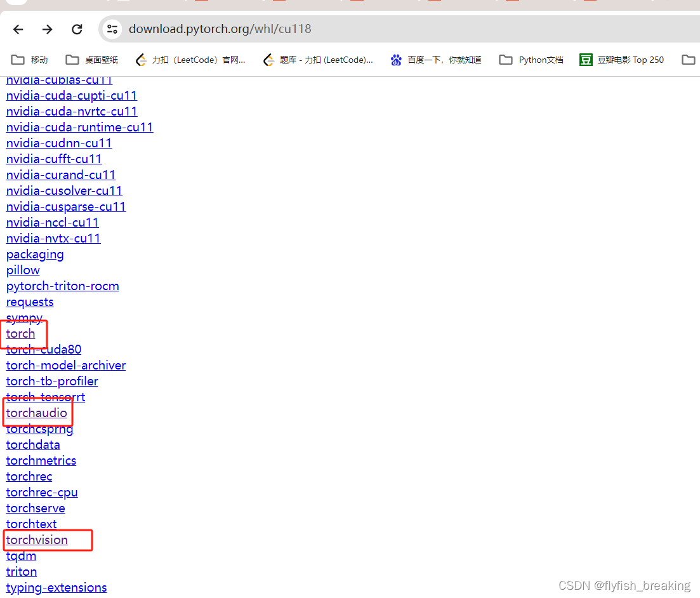The width and height of the screenshot is (700, 598).
Task: Open the torchcsprng link
Action: tap(40, 429)
